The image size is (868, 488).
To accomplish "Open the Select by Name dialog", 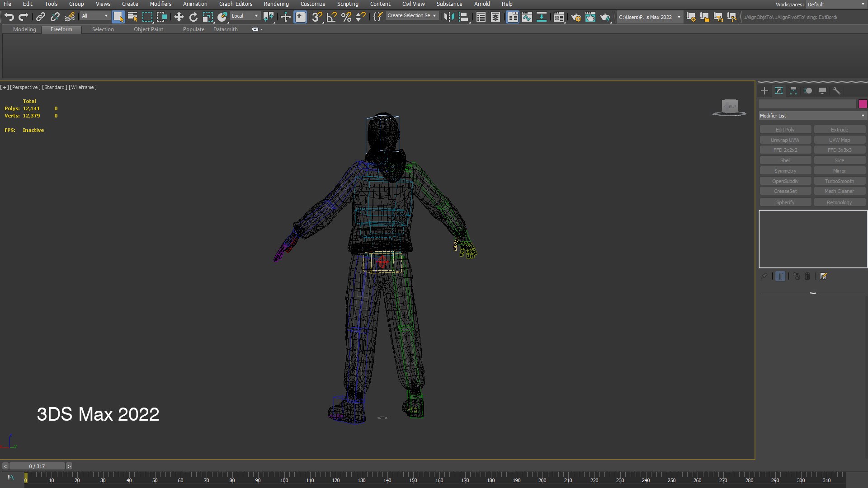I will click(x=132, y=17).
